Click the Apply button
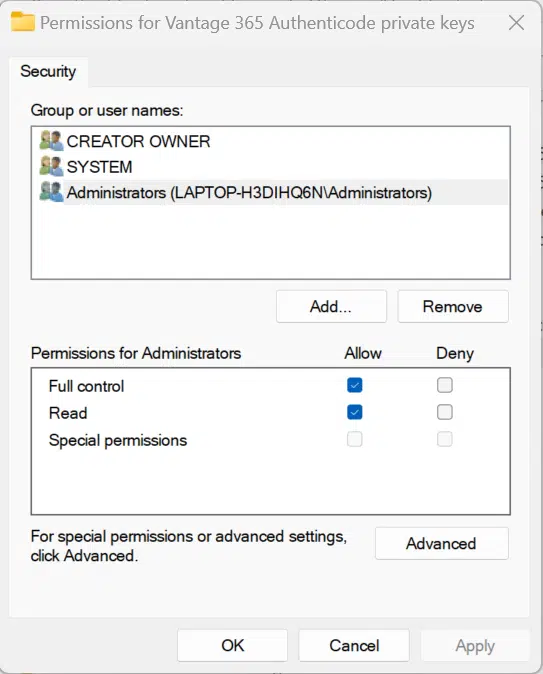The width and height of the screenshot is (543, 674). click(475, 645)
